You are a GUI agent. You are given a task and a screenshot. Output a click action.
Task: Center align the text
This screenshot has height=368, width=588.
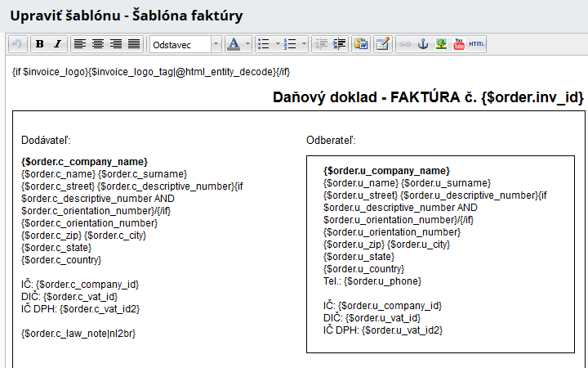[x=98, y=43]
